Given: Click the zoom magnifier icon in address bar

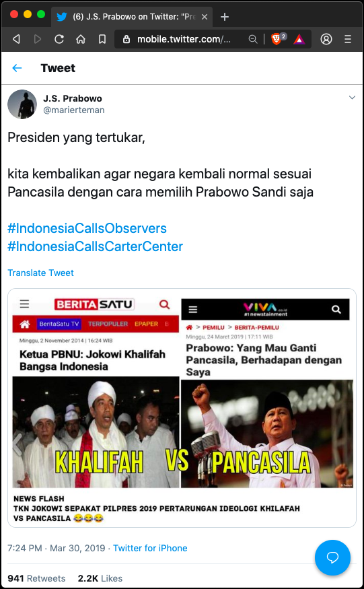Looking at the screenshot, I should [x=253, y=39].
